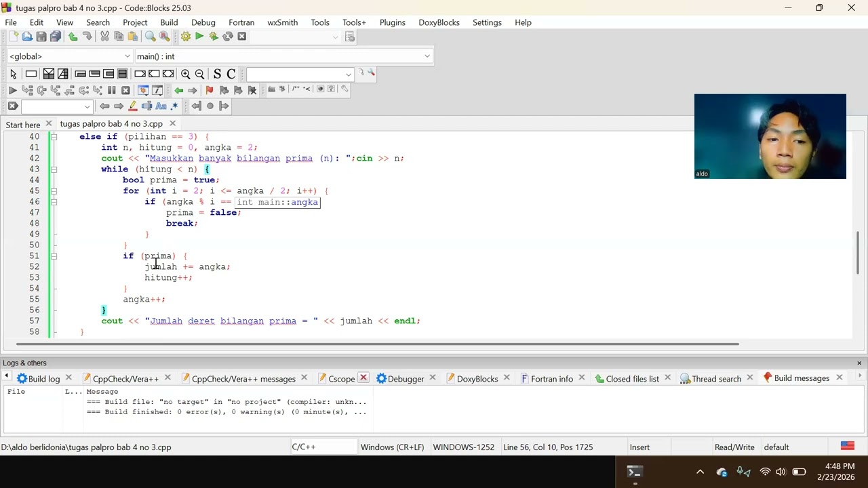This screenshot has width=868, height=488.
Task: Zoom in using the plus magnifier icon
Action: click(185, 74)
